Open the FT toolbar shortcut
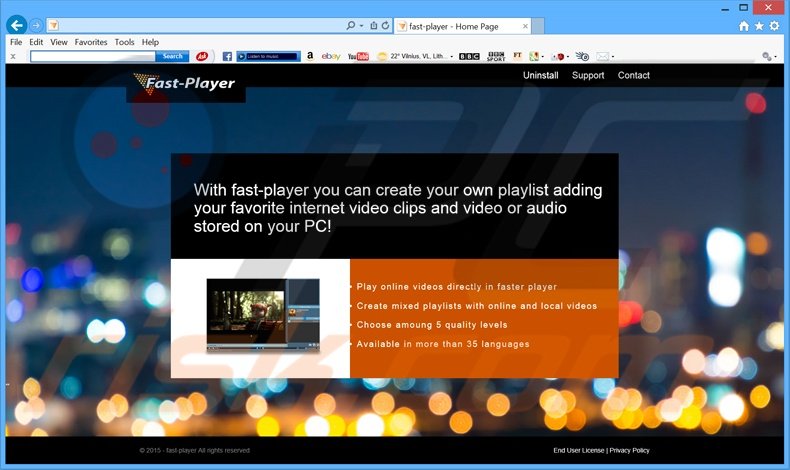Screen dimensions: 790x470 [x=517, y=56]
